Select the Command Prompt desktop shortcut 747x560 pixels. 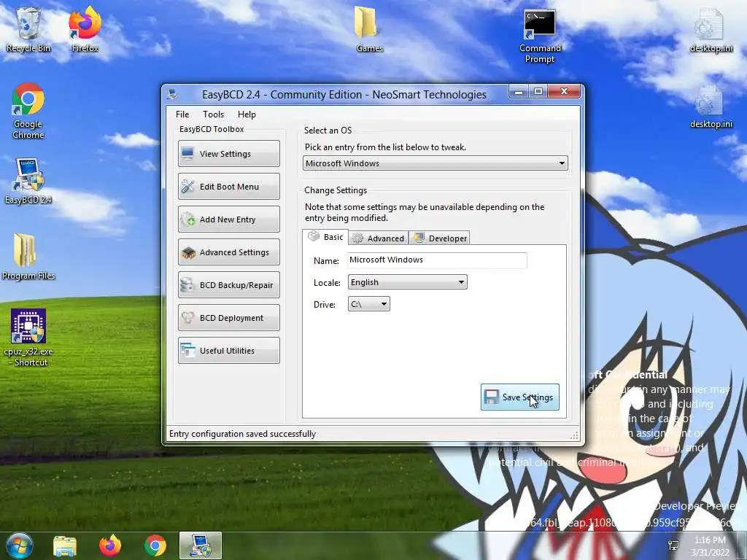(540, 36)
